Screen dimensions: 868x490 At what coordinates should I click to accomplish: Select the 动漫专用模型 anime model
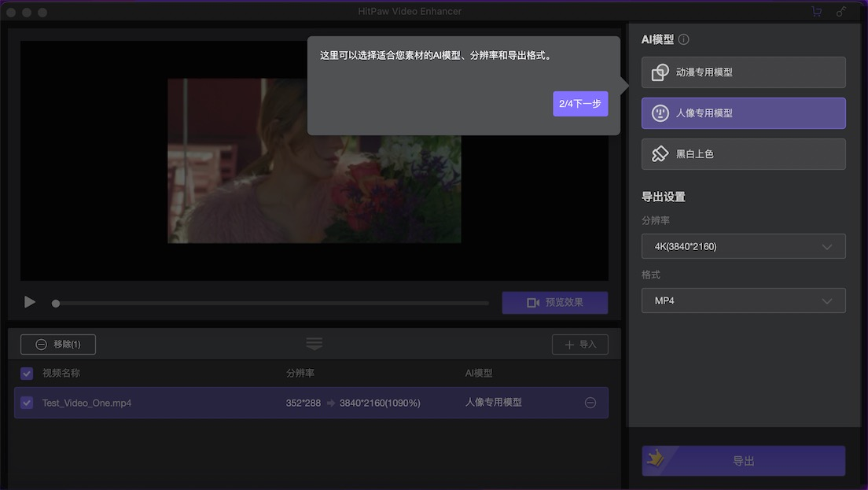[743, 72]
